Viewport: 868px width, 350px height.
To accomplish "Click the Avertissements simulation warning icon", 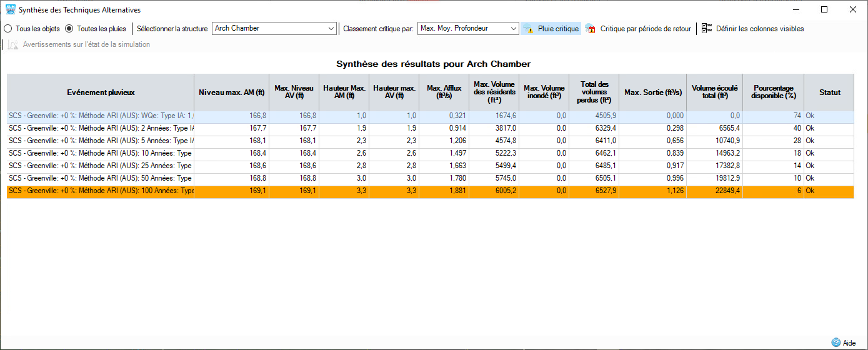I will coord(13,44).
